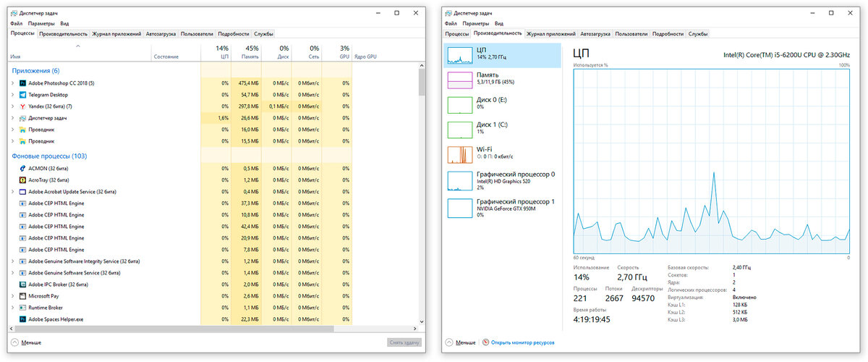This screenshot has height=362, width=868.
Task: Open Файл menu in left window
Action: pyautogui.click(x=17, y=24)
